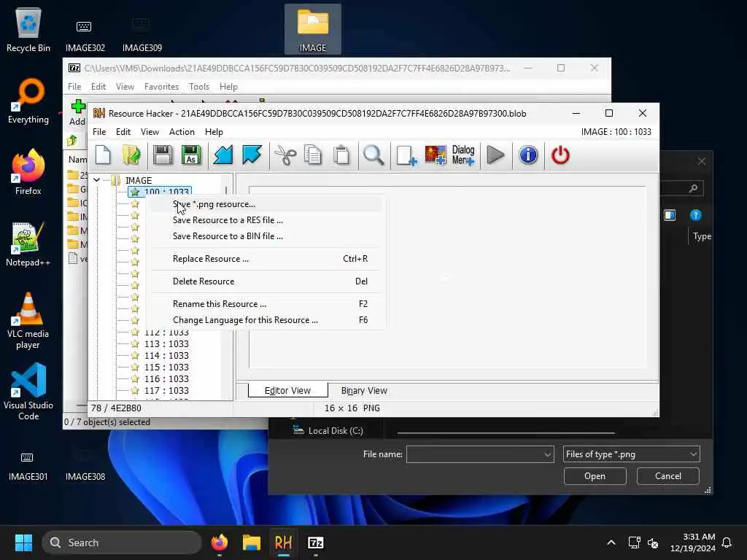
Task: Open the Windows Start button
Action: [x=23, y=542]
